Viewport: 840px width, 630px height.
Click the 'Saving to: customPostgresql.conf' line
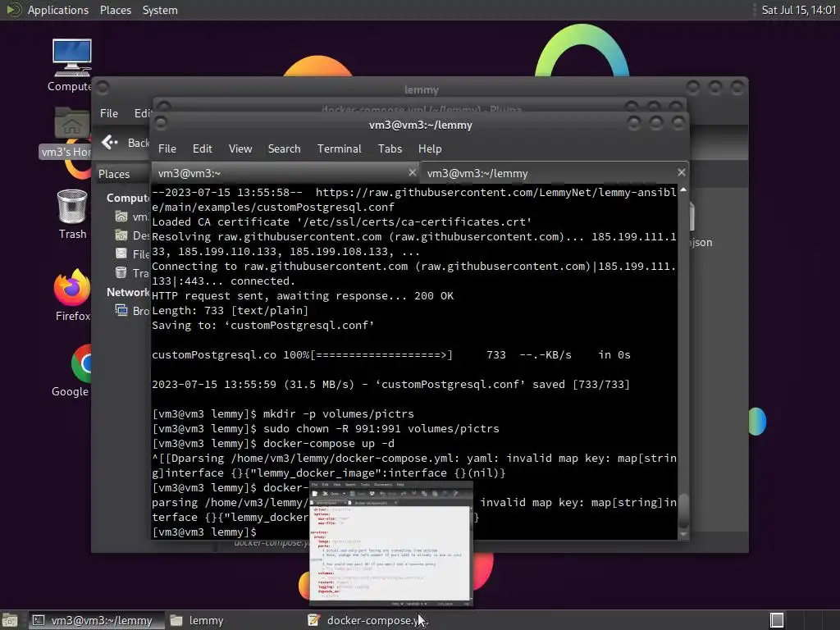pos(263,325)
